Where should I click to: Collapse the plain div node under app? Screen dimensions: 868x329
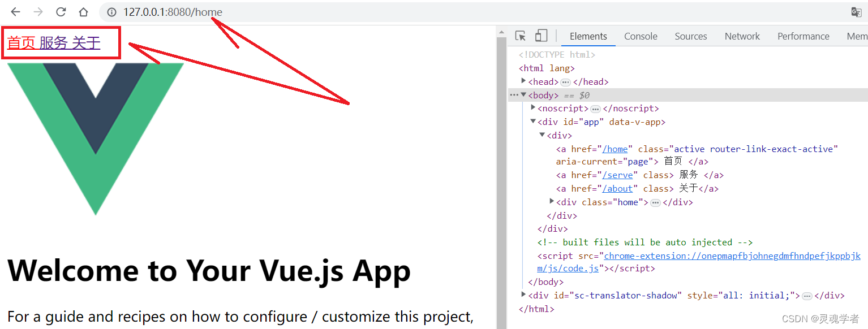coord(542,135)
